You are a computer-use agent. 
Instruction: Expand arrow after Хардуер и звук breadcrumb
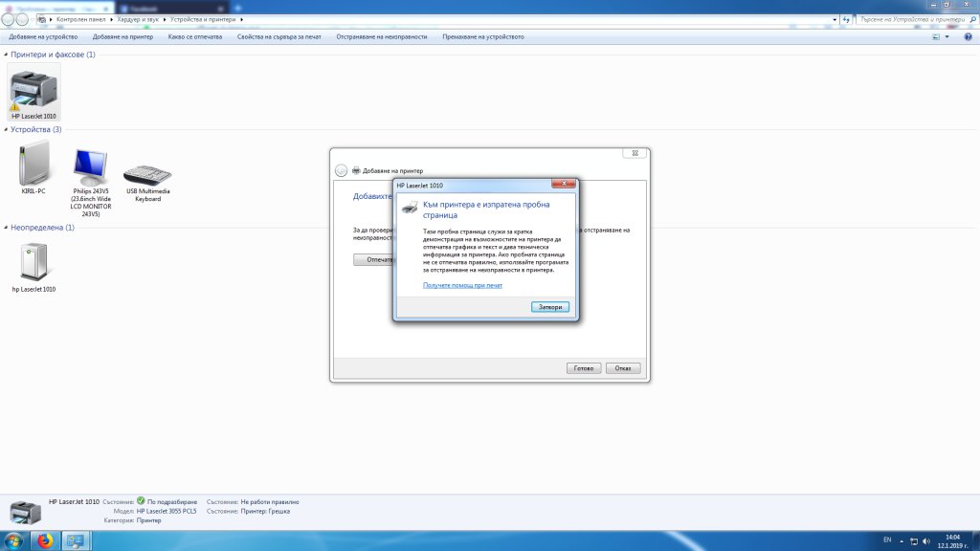165,19
